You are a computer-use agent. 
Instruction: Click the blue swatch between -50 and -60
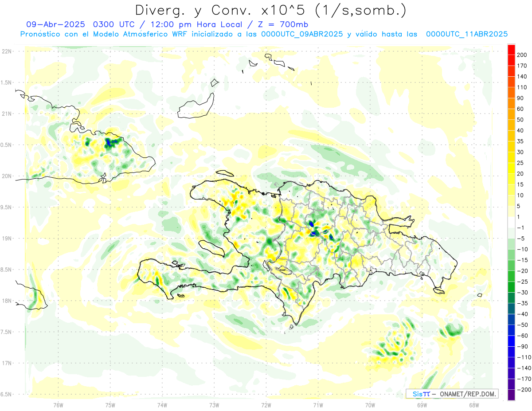click(x=511, y=330)
